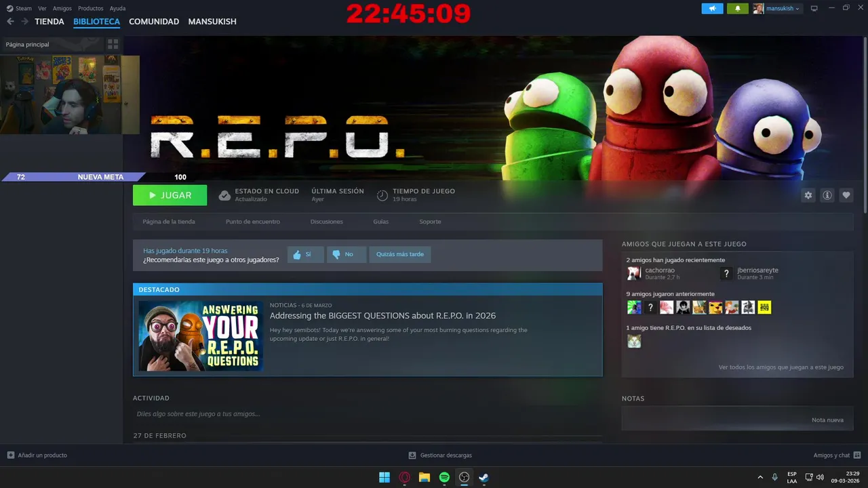This screenshot has height=488, width=868.
Task: Open Gestionar descargas
Action: [440, 455]
